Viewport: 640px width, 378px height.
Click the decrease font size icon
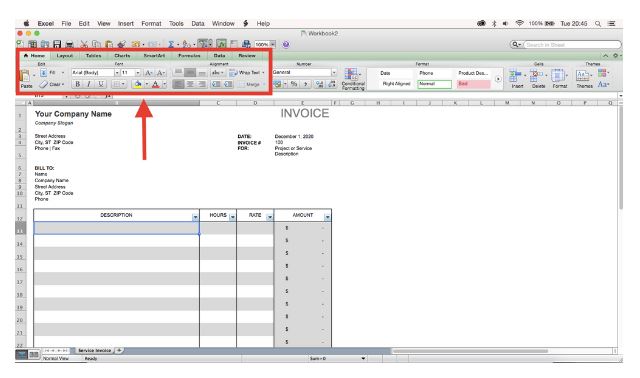coord(161,73)
